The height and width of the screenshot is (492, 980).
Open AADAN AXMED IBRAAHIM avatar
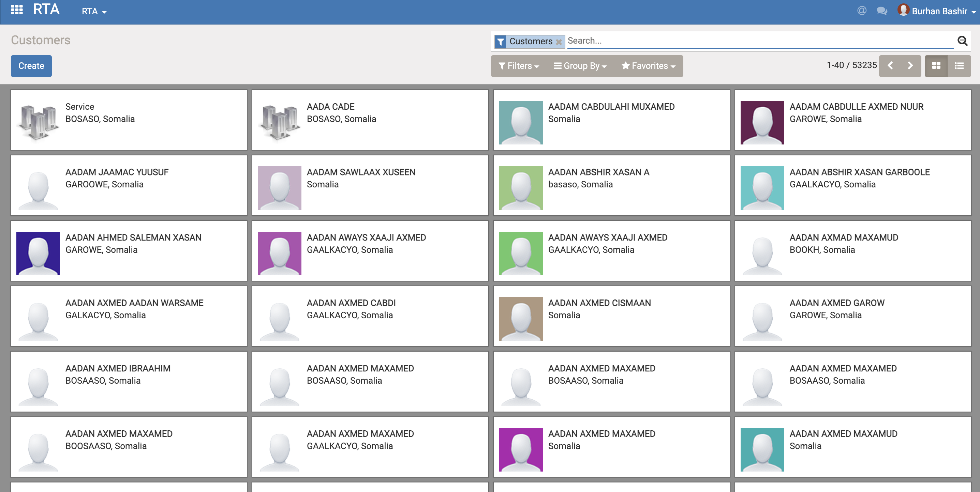(38, 384)
